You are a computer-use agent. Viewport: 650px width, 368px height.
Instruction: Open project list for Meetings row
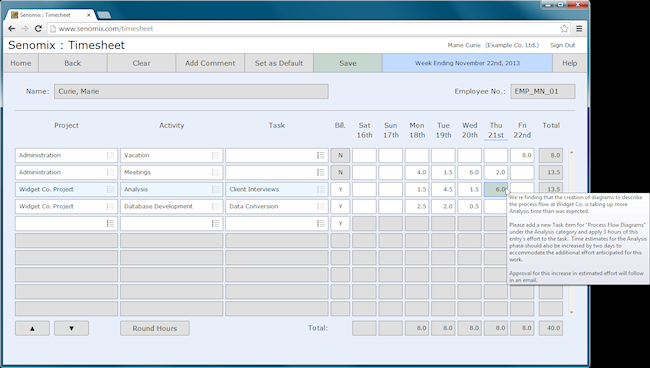(110, 172)
